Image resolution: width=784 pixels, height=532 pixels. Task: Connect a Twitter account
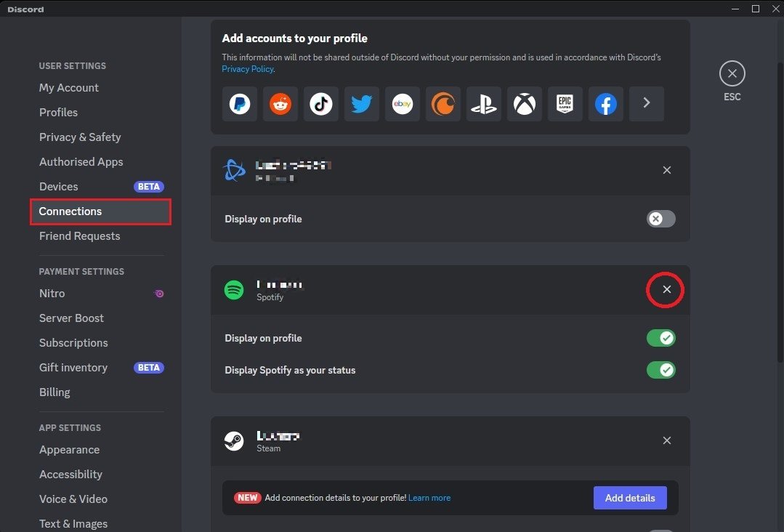(362, 104)
